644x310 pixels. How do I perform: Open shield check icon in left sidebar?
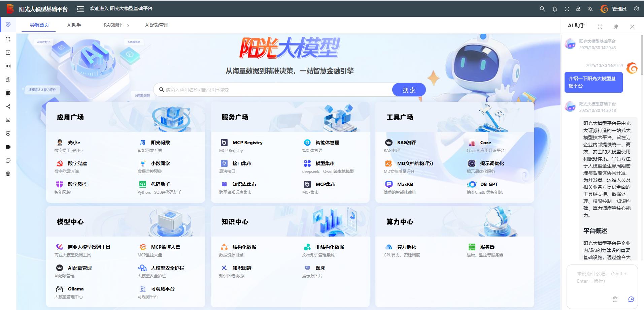point(8,133)
